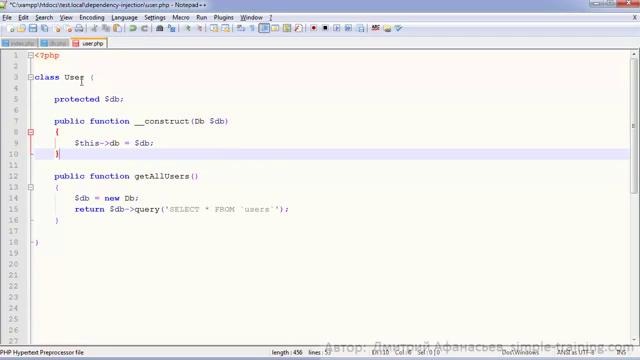Click the 'protected $db;' code line
The image size is (640, 360).
click(x=89, y=99)
